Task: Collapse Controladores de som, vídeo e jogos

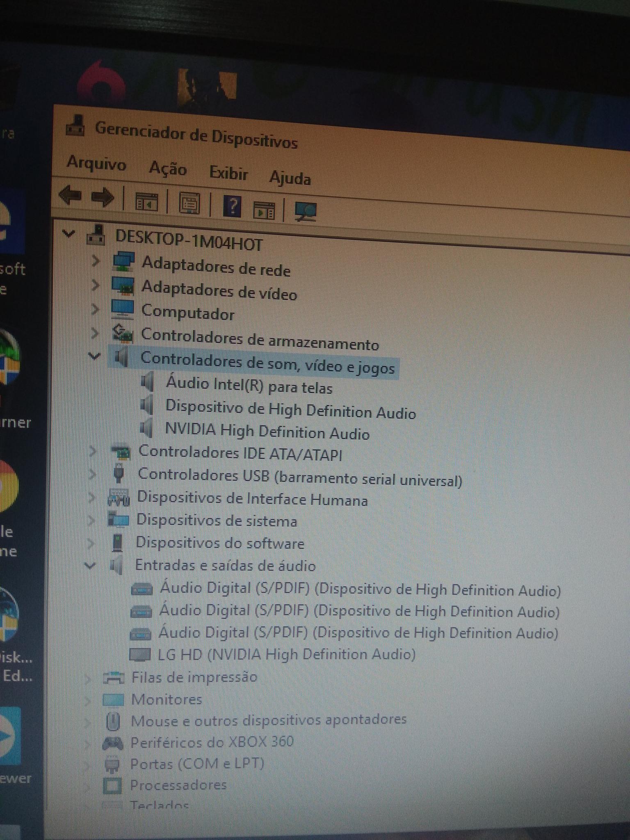Action: coord(94,356)
